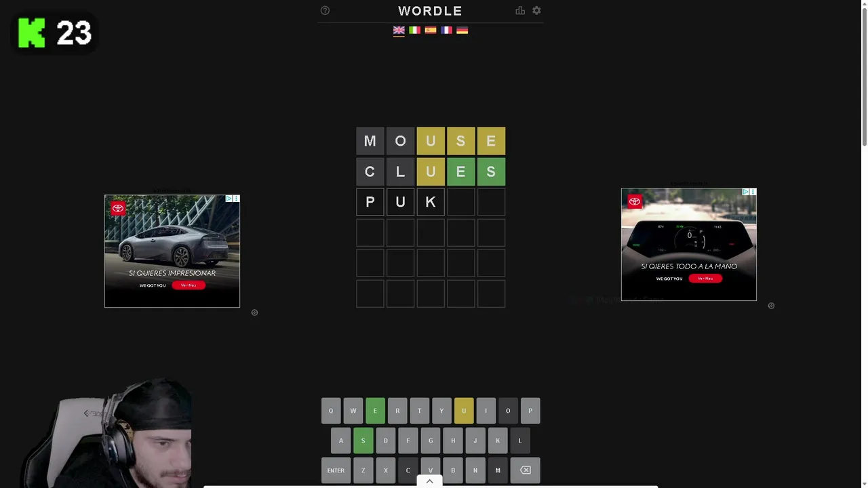Image resolution: width=868 pixels, height=488 pixels.
Task: Click the green E tile in CLUES guess
Action: (460, 171)
